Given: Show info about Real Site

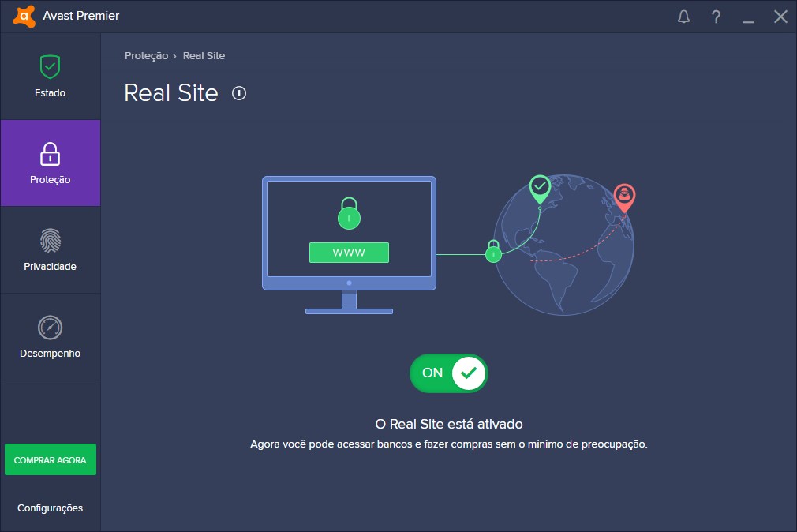Looking at the screenshot, I should [x=239, y=94].
